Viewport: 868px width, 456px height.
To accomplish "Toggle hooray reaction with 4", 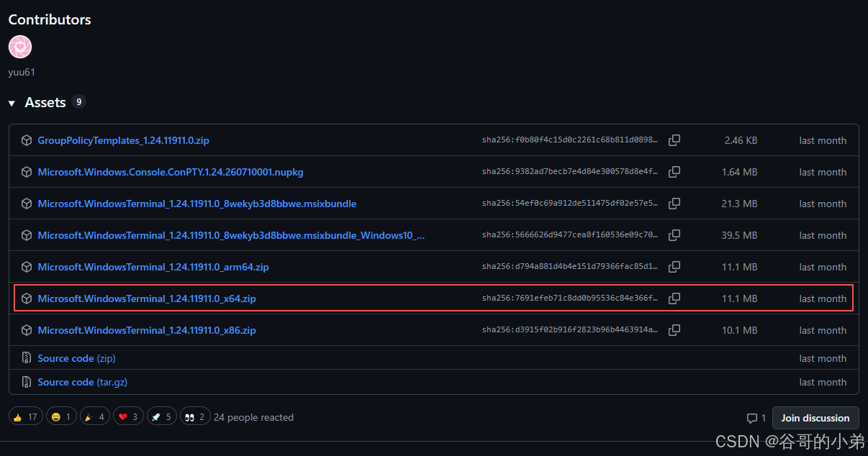I will click(x=95, y=417).
